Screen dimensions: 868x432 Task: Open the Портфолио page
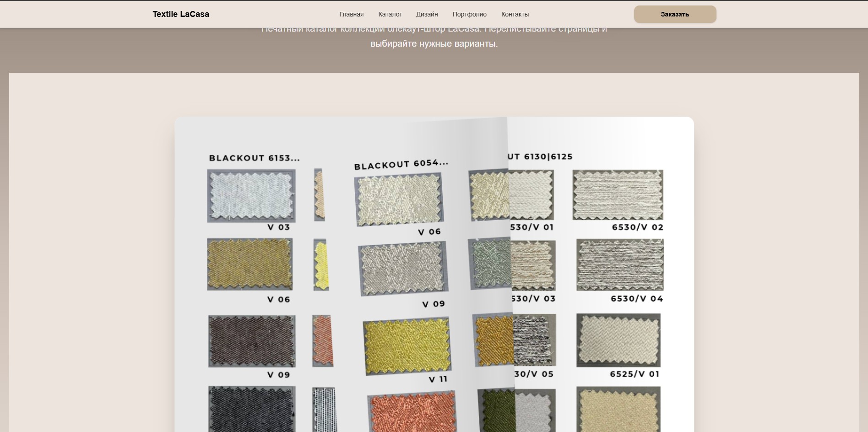click(x=469, y=14)
